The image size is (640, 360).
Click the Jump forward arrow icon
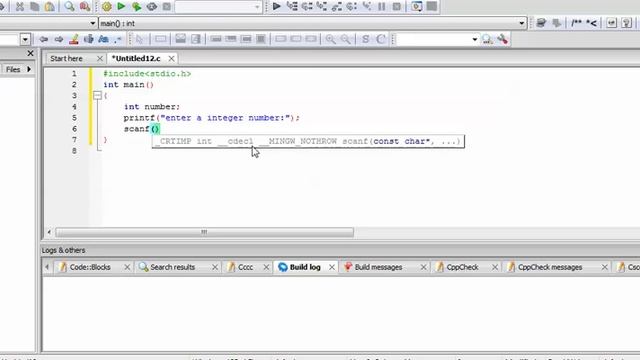click(x=58, y=39)
